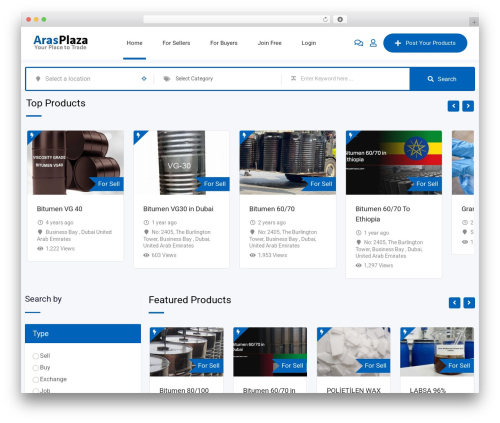Image resolution: width=500 pixels, height=423 pixels.
Task: Click the browser reload icon in address bar
Action: pyautogui.click(x=325, y=19)
